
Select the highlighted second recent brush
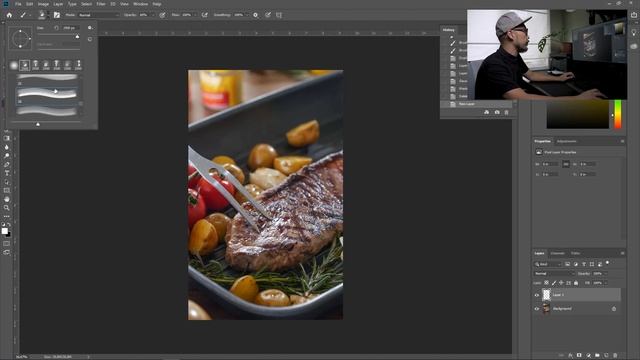coord(24,65)
